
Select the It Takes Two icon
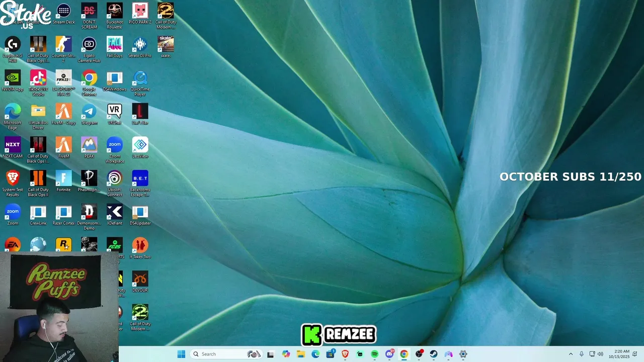point(140,248)
